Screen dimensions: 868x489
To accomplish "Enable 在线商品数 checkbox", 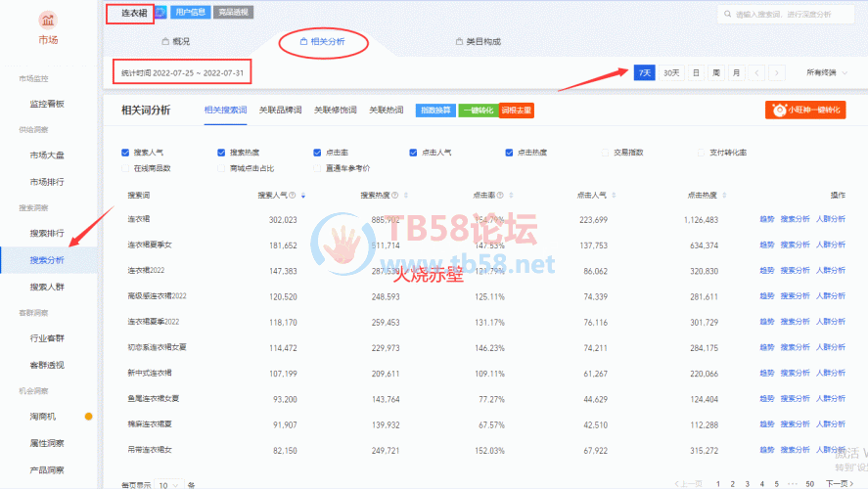I will click(125, 169).
